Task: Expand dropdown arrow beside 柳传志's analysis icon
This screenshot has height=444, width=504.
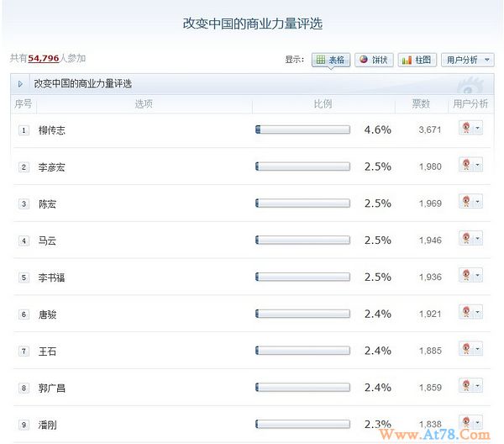Action: (x=478, y=129)
